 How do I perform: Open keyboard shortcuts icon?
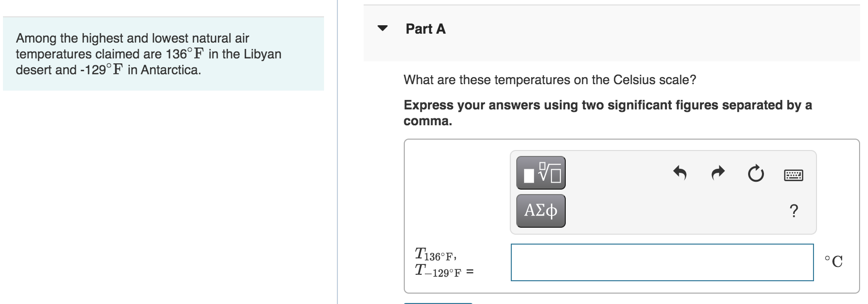point(793,175)
